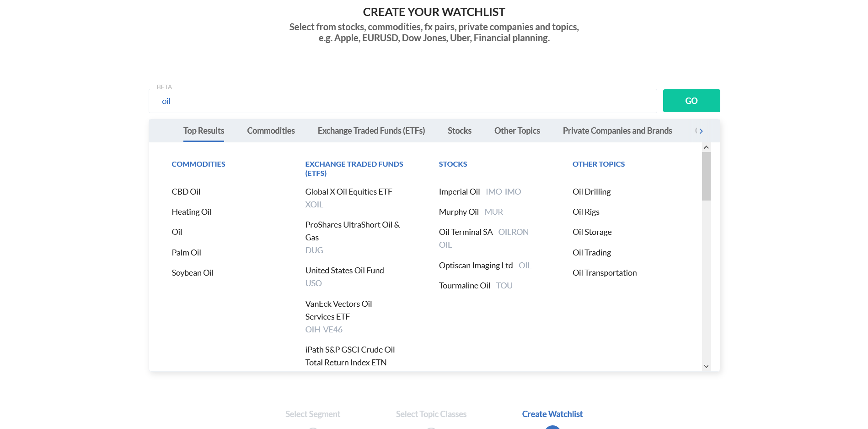The image size is (868, 429).
Task: Choose the Oil Transportation topic
Action: coord(605,273)
